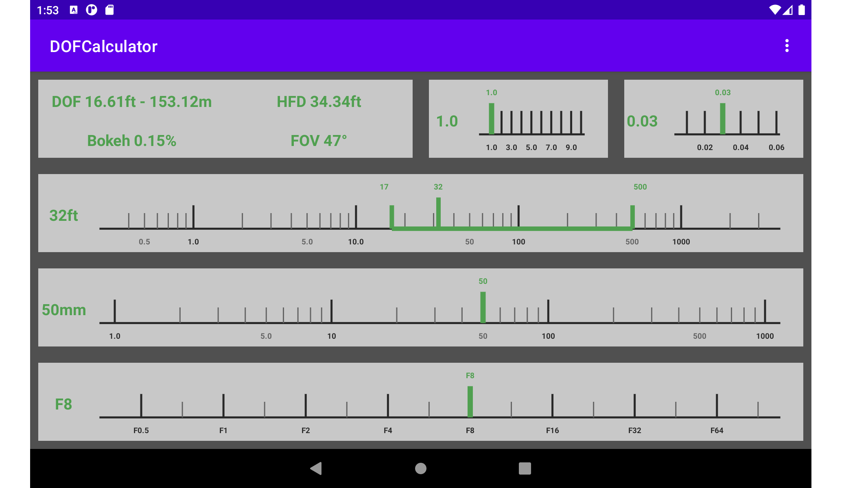Set focus distance slider to 10.0 mark

pos(356,217)
